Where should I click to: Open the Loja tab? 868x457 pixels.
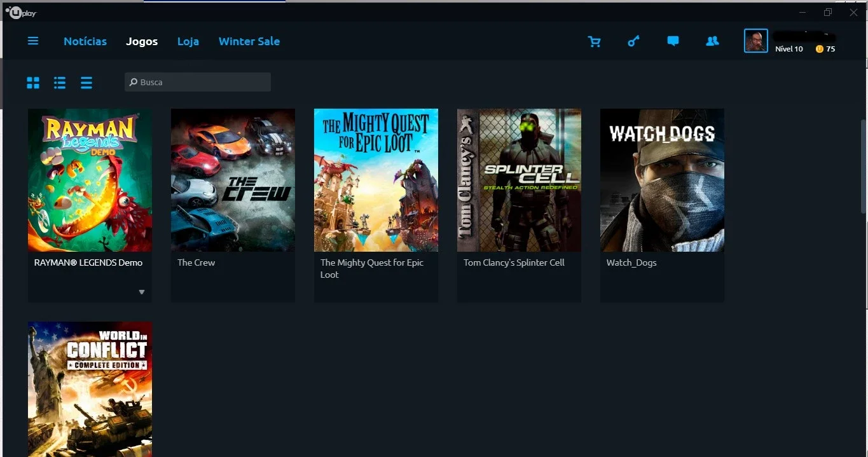point(188,41)
